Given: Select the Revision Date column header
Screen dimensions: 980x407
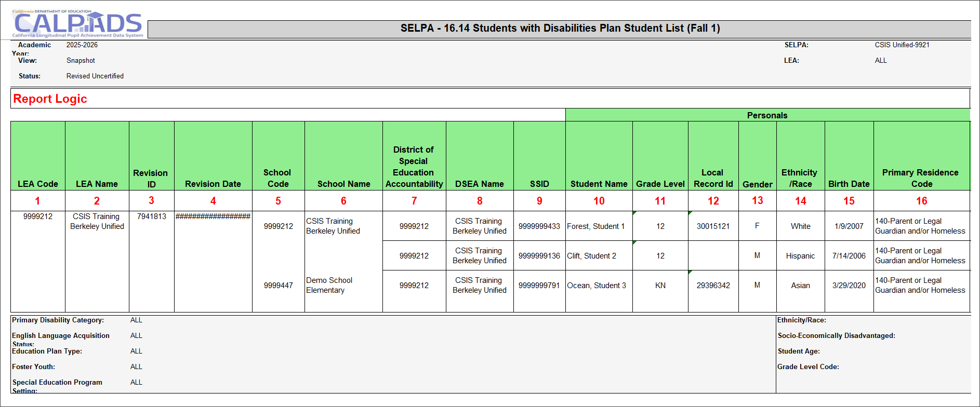Looking at the screenshot, I should 213,184.
